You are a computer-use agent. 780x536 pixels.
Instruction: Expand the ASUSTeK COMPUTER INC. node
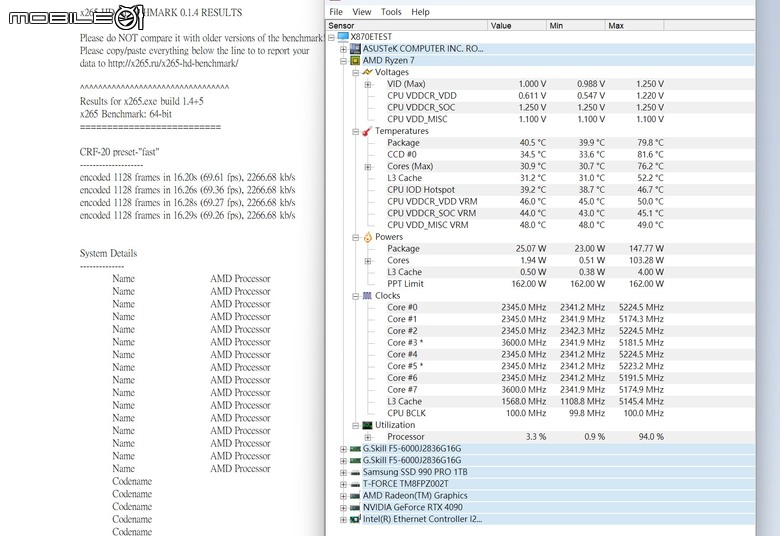tap(343, 49)
